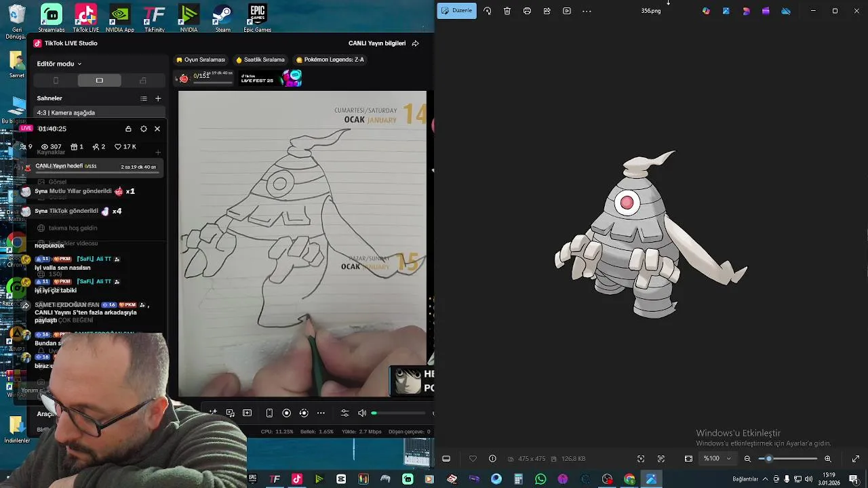This screenshot has height=488, width=868.
Task: Enter fullscreen in Photos viewer
Action: click(x=856, y=459)
